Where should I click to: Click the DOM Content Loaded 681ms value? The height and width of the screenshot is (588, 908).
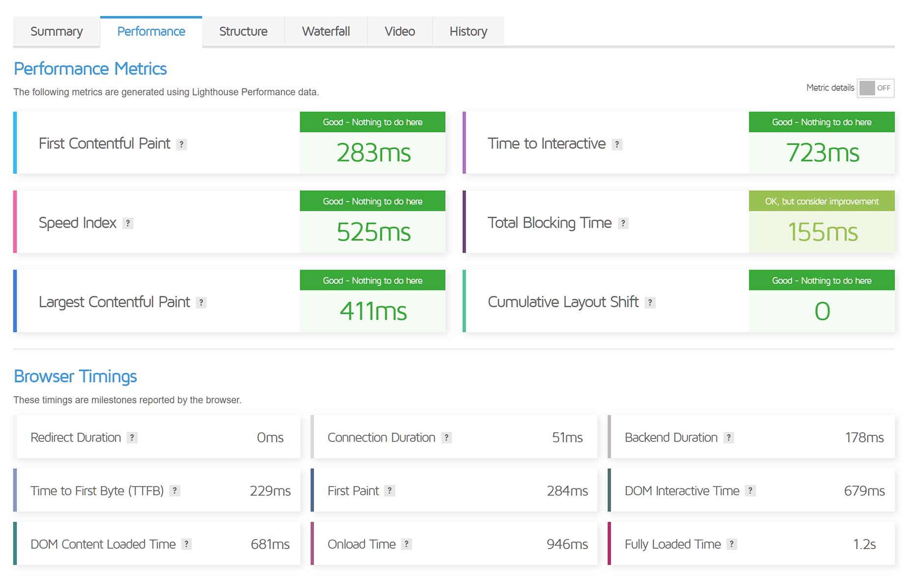pyautogui.click(x=270, y=544)
